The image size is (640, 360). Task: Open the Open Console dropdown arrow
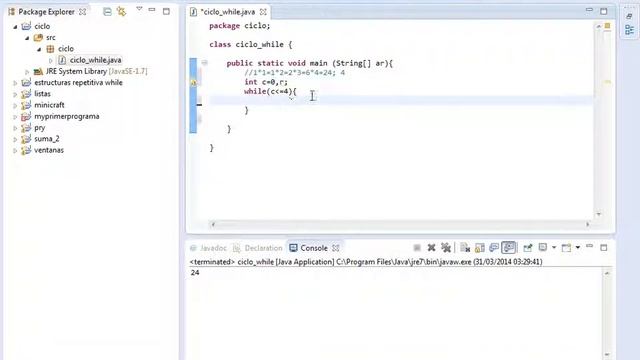coord(578,248)
